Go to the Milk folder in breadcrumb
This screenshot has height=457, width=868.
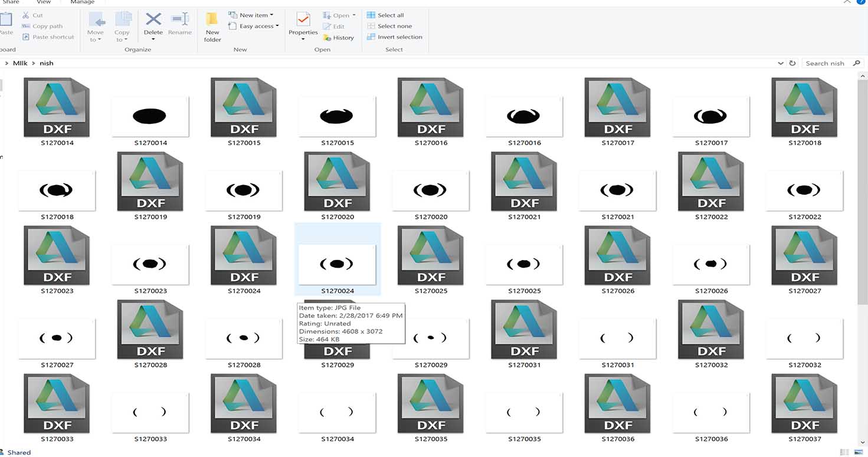(21, 63)
